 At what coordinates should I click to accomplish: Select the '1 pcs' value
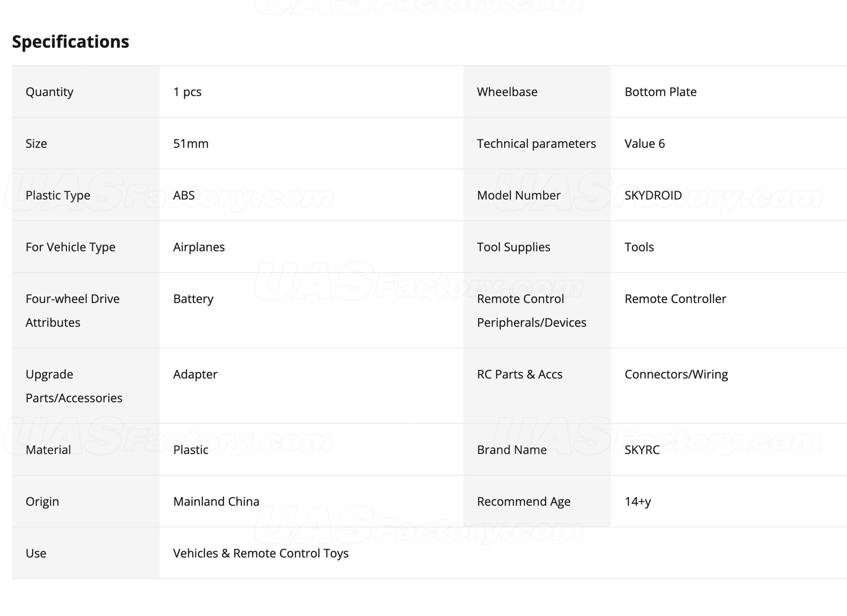187,92
